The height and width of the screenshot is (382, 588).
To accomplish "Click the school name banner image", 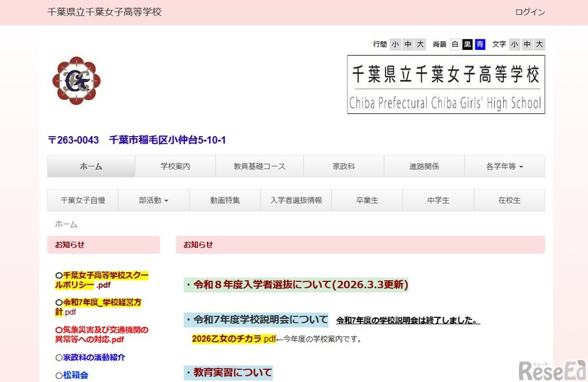I will pos(446,84).
